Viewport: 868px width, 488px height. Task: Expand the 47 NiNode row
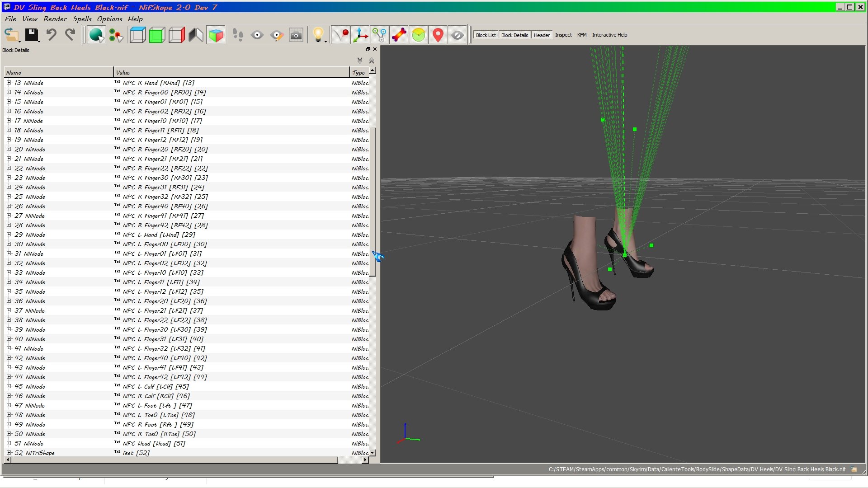click(x=9, y=405)
